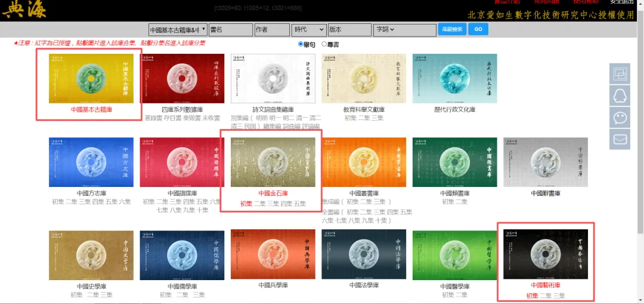The width and height of the screenshot is (644, 304).
Task: Select the 舉句 radio button
Action: (x=301, y=44)
